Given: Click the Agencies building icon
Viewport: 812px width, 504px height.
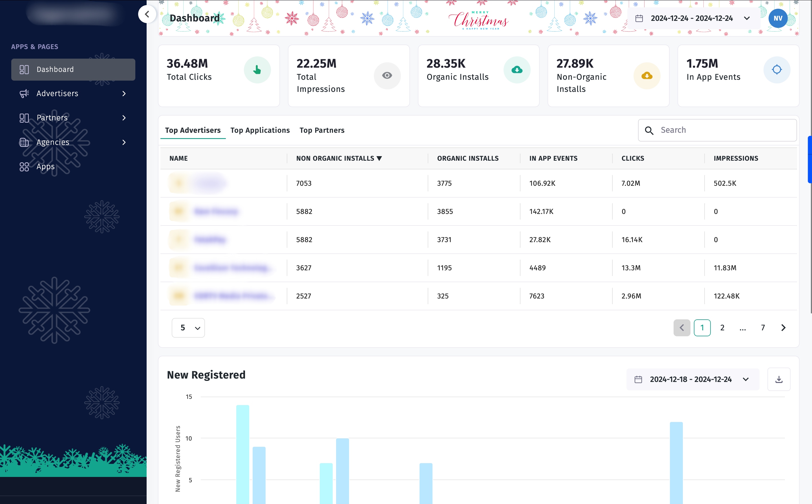Looking at the screenshot, I should pos(24,142).
